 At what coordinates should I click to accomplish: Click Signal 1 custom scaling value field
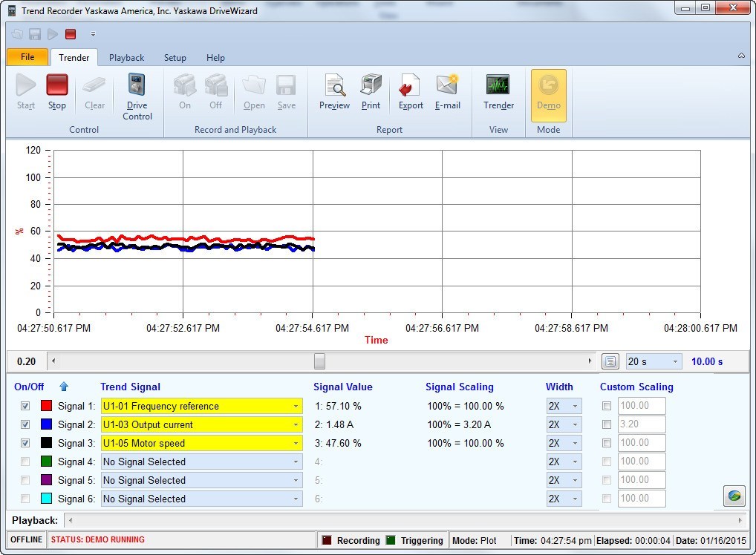(642, 406)
